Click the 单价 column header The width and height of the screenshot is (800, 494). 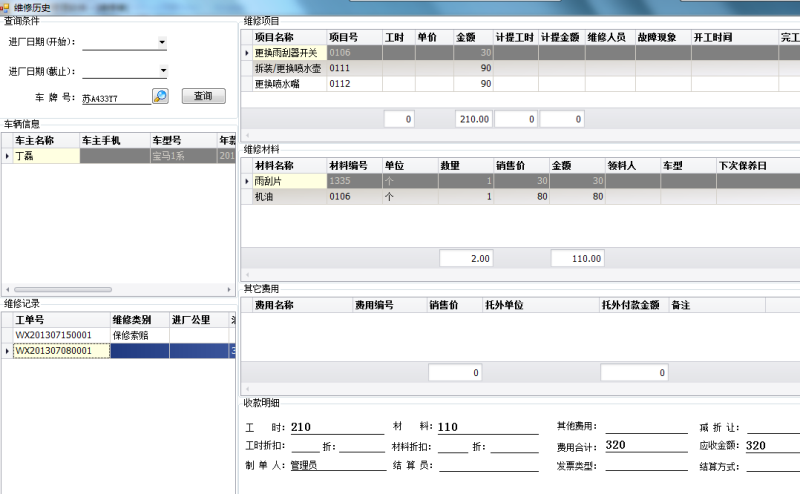click(x=434, y=37)
